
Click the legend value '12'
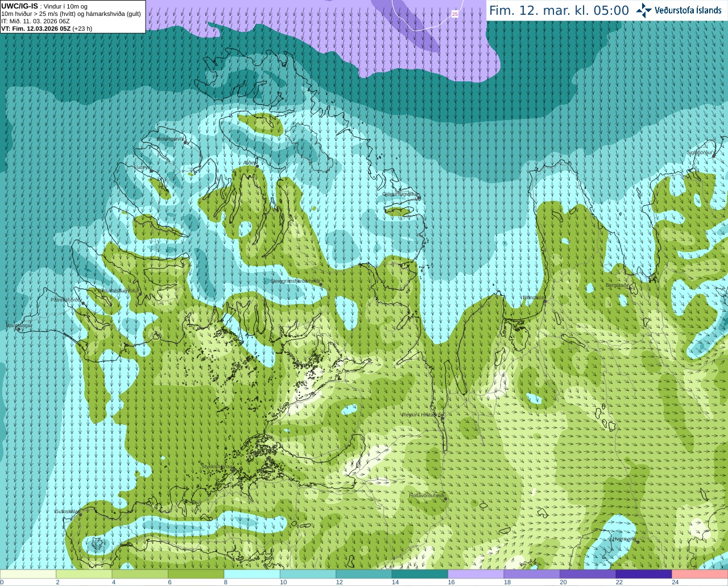339,582
